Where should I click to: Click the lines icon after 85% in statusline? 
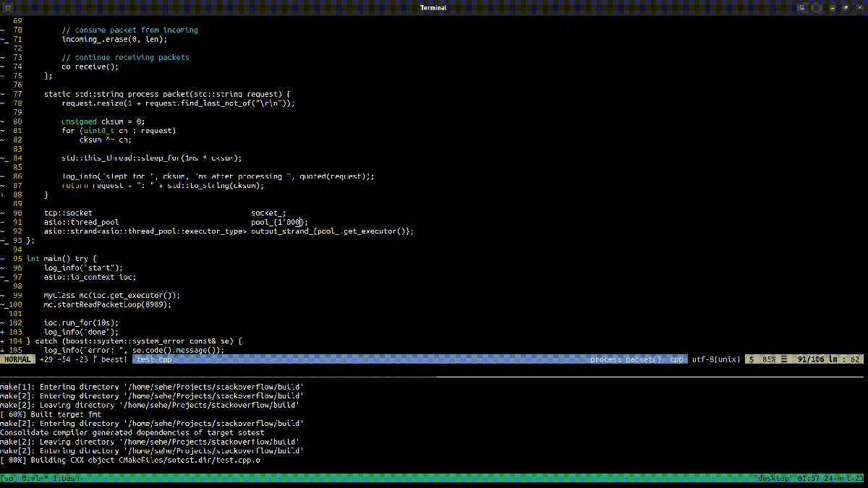tap(783, 359)
